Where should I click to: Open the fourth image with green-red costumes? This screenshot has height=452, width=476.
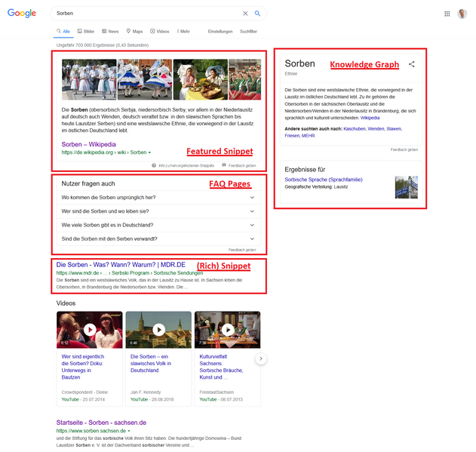(244, 79)
